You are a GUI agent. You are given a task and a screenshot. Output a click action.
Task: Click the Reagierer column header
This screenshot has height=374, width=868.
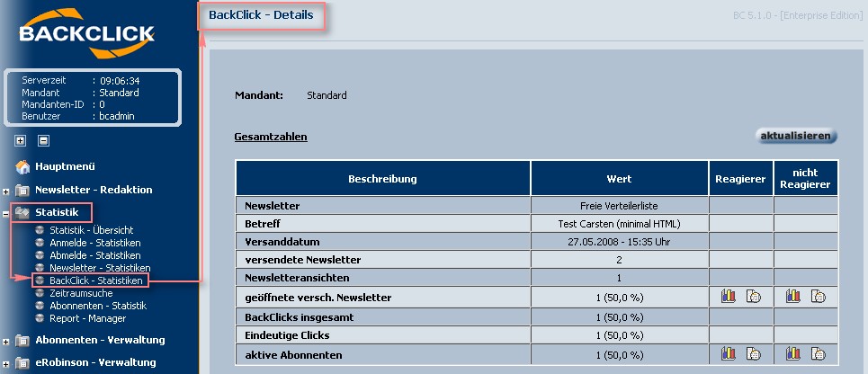coord(740,179)
